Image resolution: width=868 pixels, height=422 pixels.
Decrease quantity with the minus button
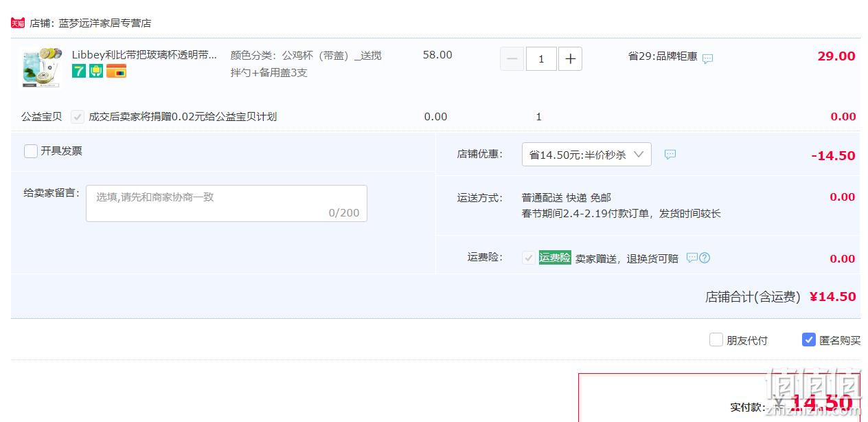tap(512, 59)
